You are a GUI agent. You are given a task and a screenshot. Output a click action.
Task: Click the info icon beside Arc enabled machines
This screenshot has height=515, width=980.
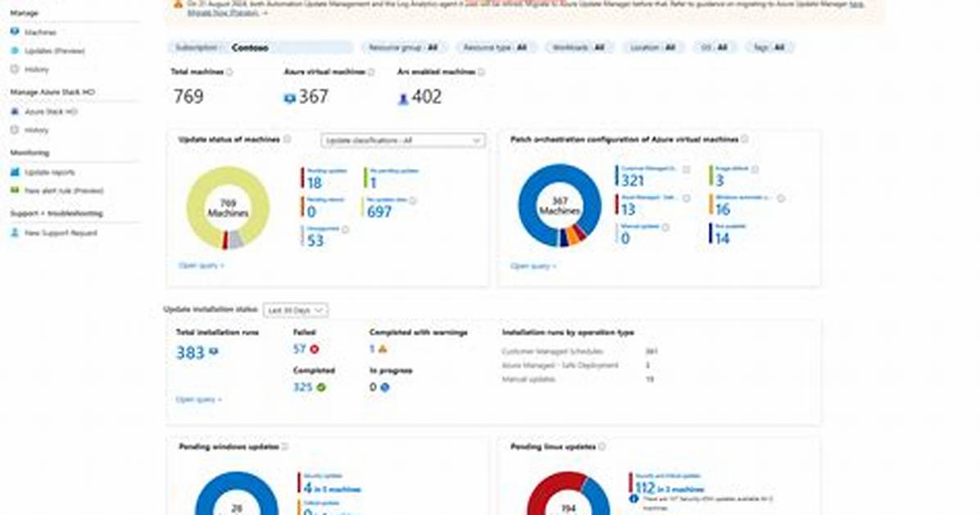[x=481, y=72]
